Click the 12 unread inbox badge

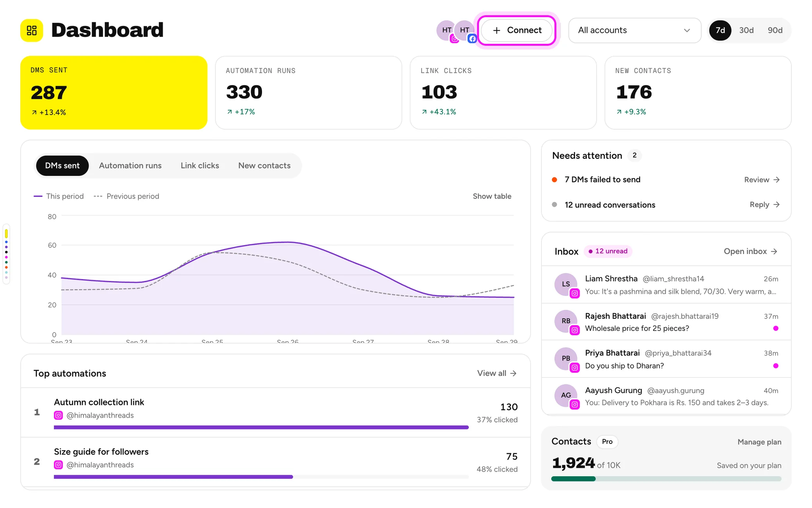click(608, 251)
